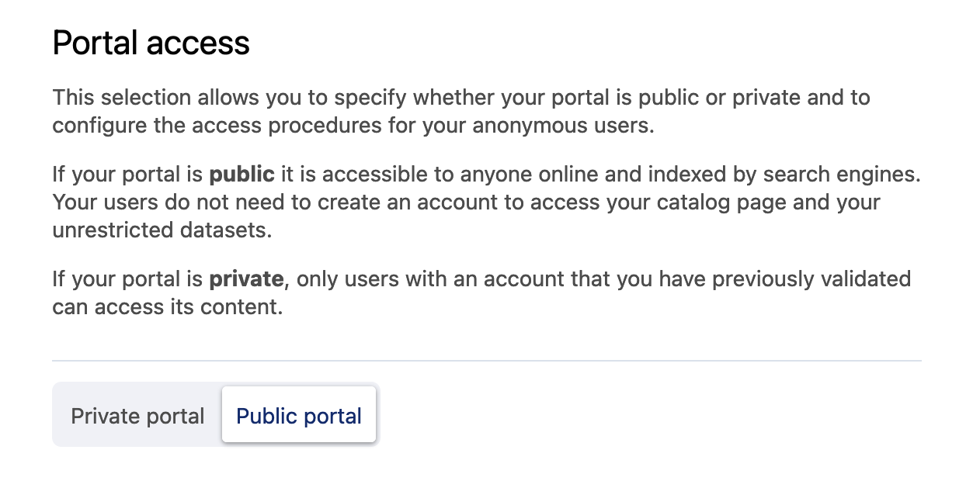This screenshot has height=481, width=980.
Task: Click the Portal access heading
Action: point(151,43)
